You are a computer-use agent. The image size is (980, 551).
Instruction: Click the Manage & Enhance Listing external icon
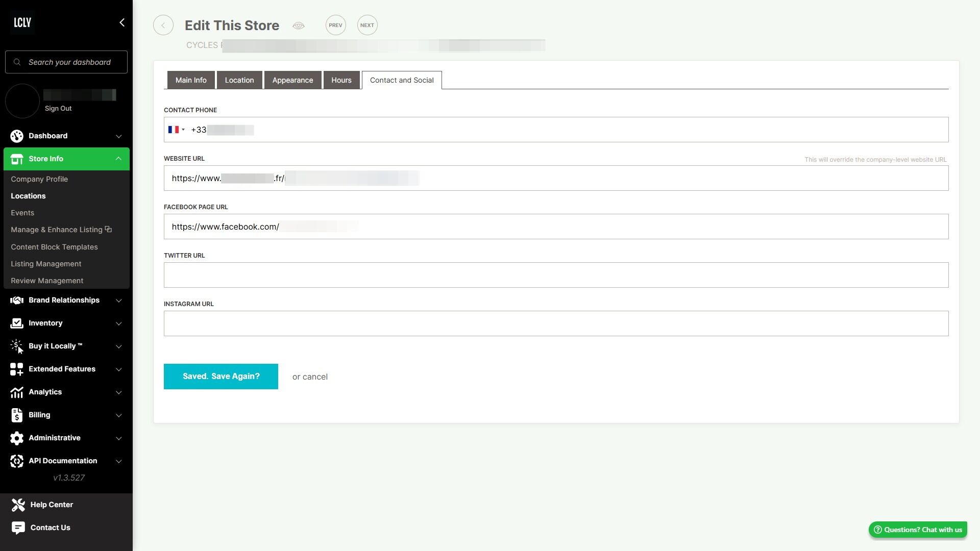tap(108, 230)
